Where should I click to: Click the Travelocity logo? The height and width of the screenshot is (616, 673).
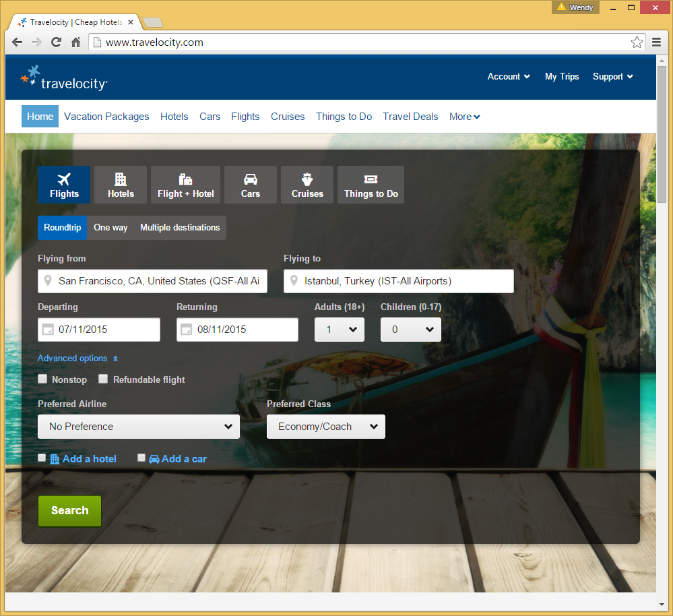[x=64, y=78]
